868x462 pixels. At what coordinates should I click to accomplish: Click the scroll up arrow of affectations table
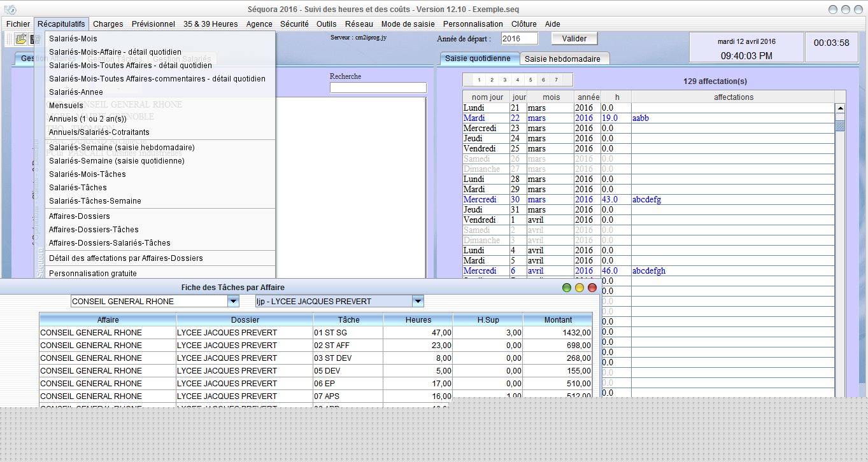840,109
